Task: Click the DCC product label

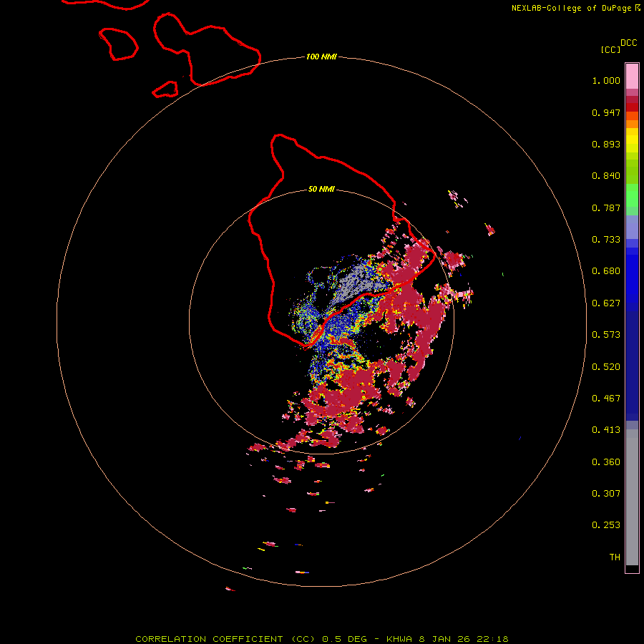Action: [629, 43]
